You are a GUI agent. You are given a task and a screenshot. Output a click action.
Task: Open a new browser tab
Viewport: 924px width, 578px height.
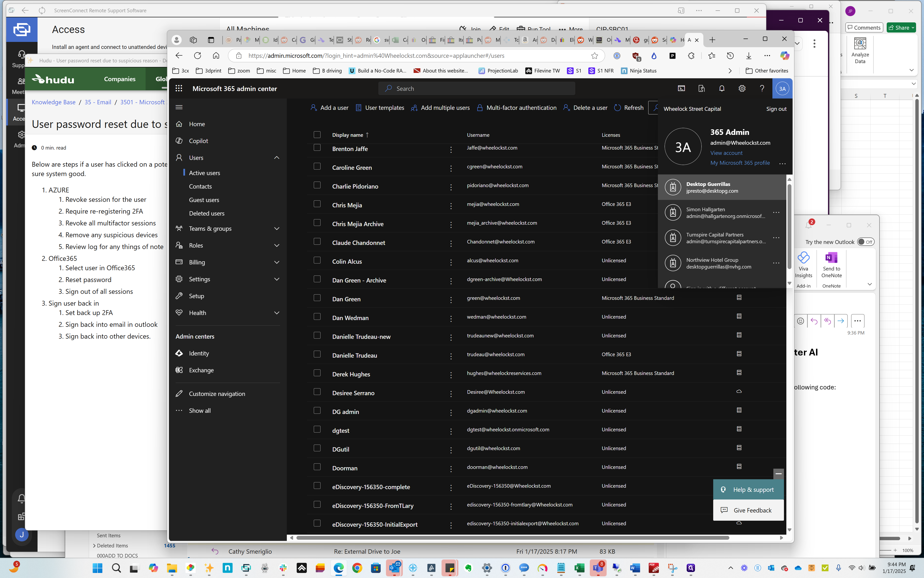[x=712, y=40]
